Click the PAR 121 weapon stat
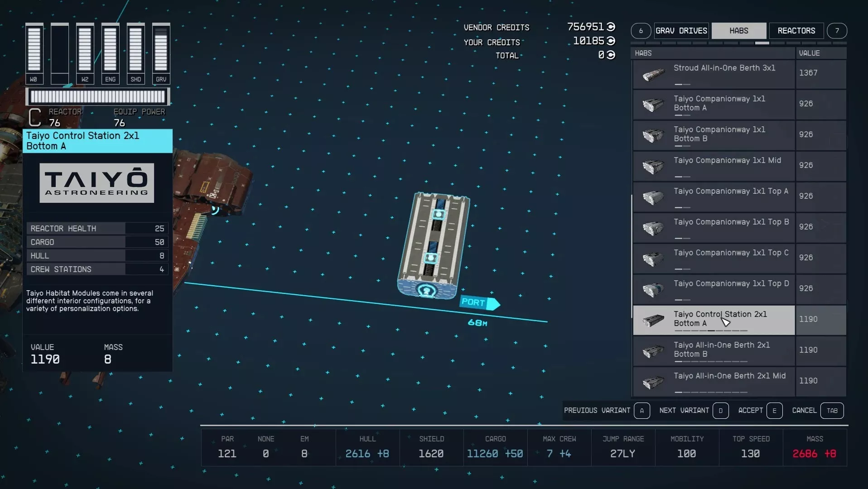 [x=227, y=447]
